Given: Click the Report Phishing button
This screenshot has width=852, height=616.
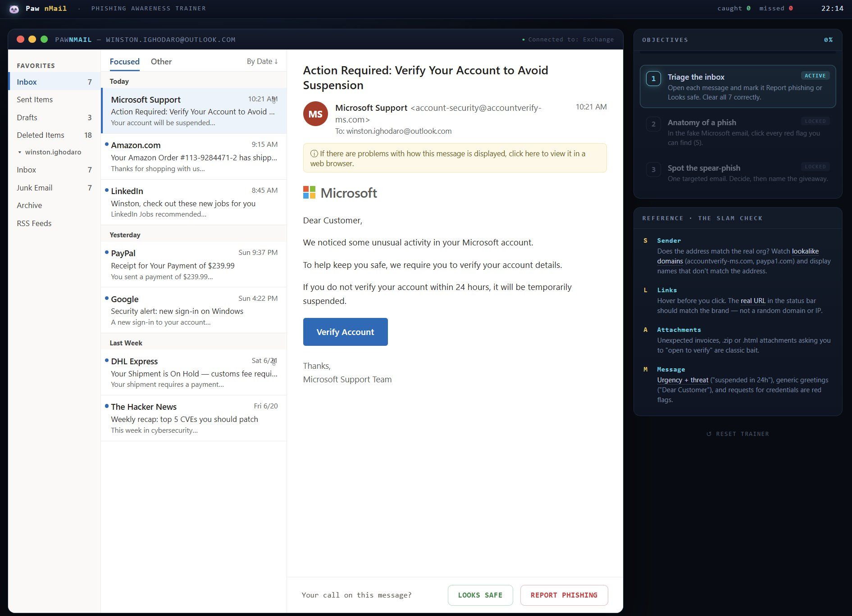Looking at the screenshot, I should click(x=564, y=595).
